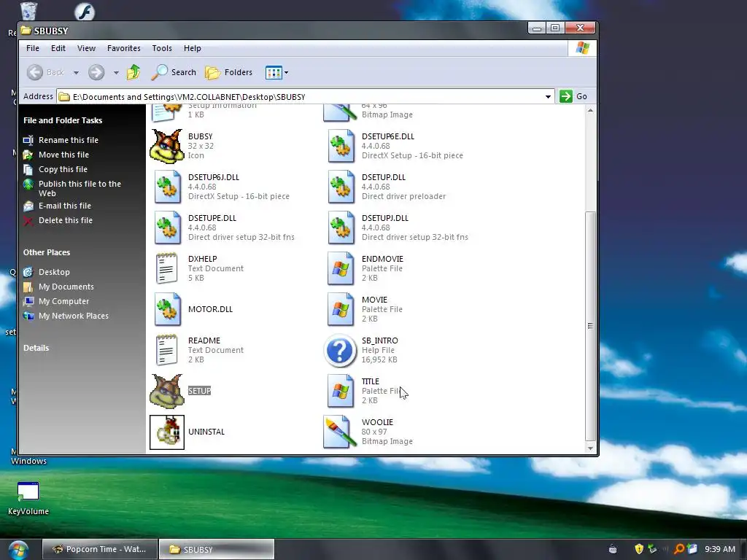Collapse the Other Places section
The image size is (747, 560).
click(46, 252)
